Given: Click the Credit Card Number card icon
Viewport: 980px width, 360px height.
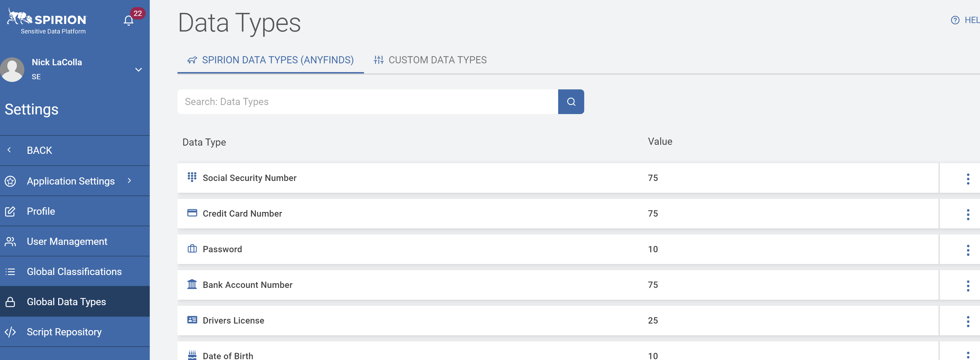Looking at the screenshot, I should coord(192,213).
